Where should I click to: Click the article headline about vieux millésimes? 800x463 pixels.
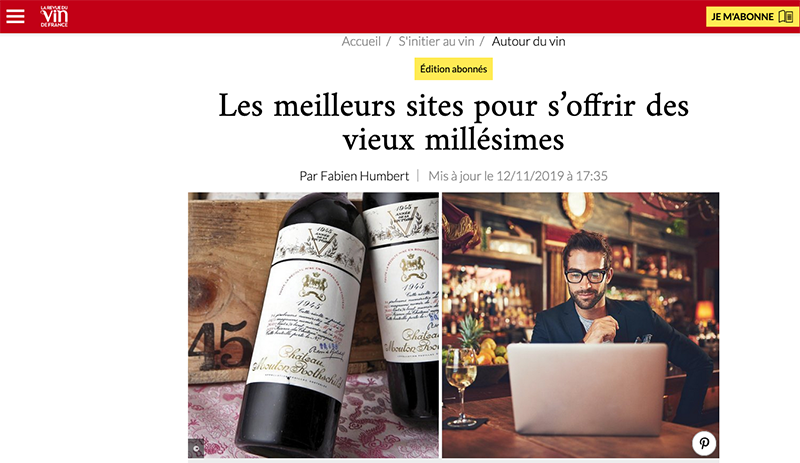(x=454, y=122)
